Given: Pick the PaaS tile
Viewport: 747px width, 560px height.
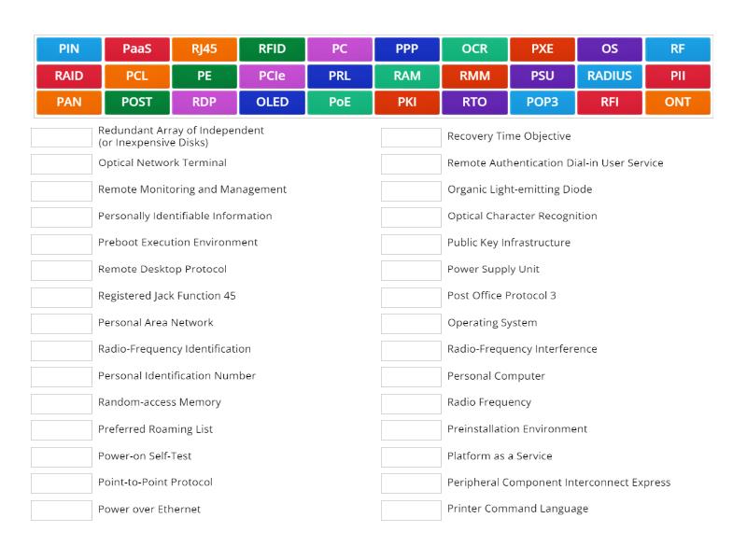Looking at the screenshot, I should (136, 49).
